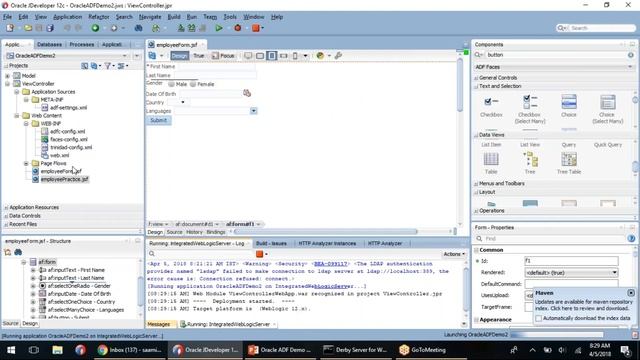Screen dimensions: 640x360
Task: Expand the Page Flows folder
Action: [x=26, y=163]
